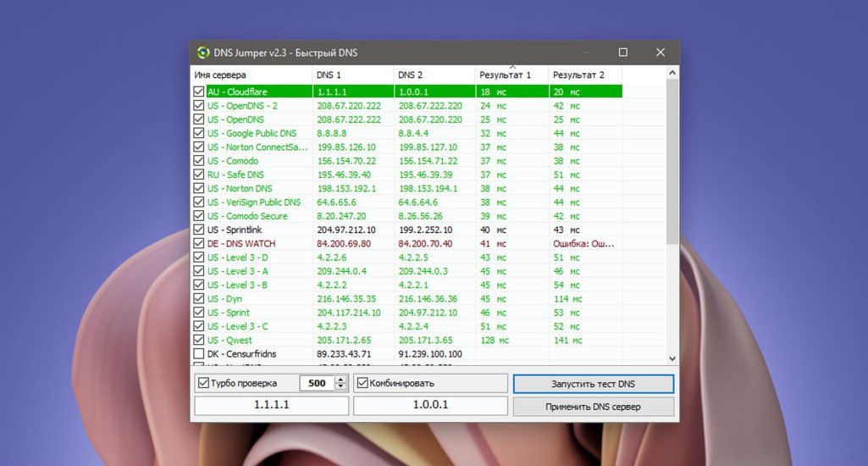The height and width of the screenshot is (466, 868).
Task: Click the 8.8.4.4 DNS 2 cell
Action: point(413,133)
